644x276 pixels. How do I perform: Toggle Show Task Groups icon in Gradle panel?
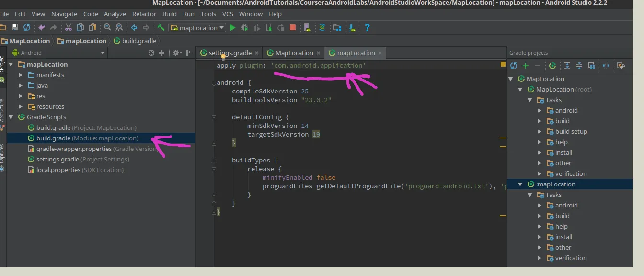click(x=591, y=66)
